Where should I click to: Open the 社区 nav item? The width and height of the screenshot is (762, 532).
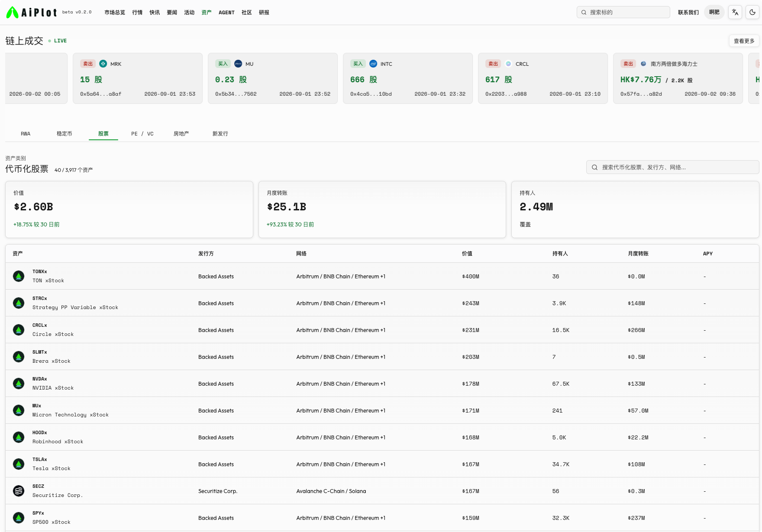pyautogui.click(x=247, y=13)
